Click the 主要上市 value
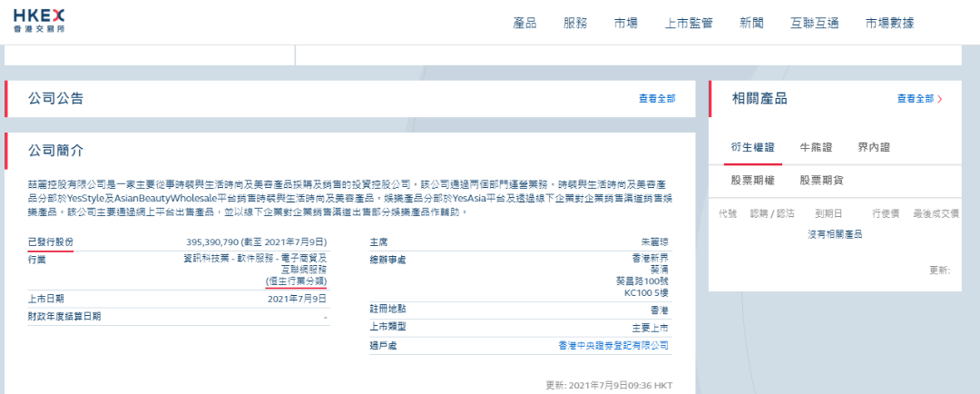This screenshot has height=394, width=980. [x=651, y=327]
